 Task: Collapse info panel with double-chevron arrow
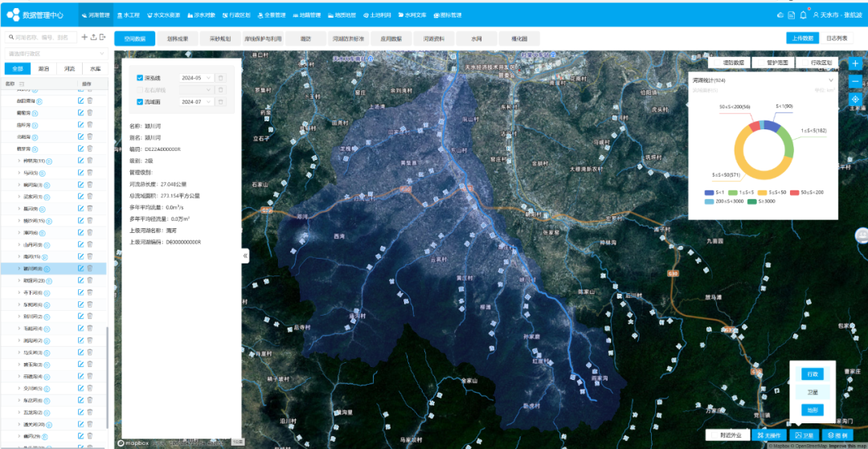pyautogui.click(x=245, y=255)
